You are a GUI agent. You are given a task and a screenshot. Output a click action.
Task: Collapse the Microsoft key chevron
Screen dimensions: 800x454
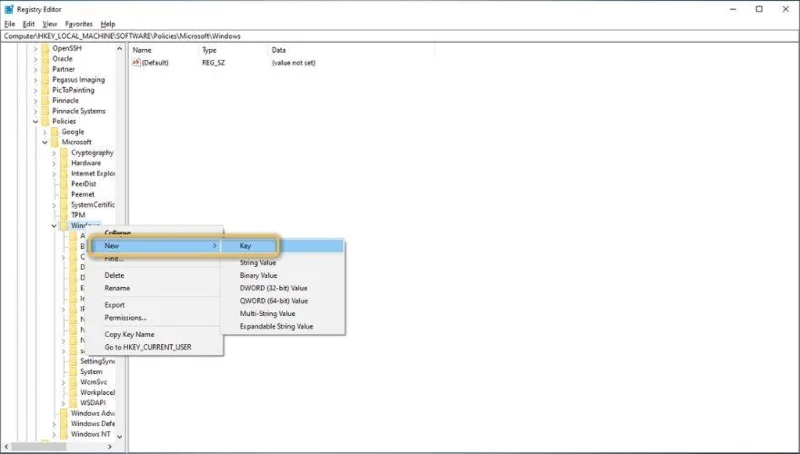tap(44, 142)
